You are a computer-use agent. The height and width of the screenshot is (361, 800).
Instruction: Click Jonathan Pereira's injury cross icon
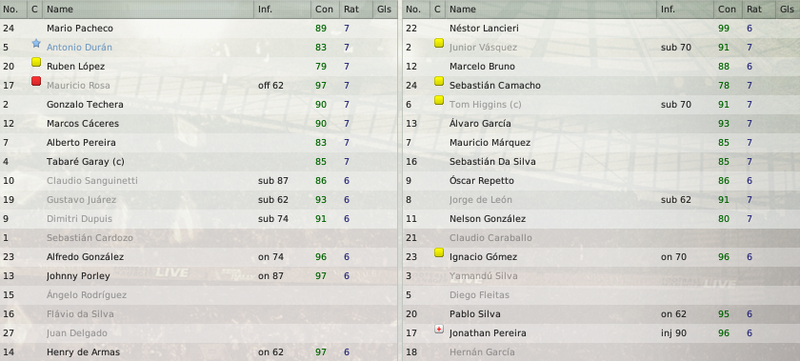pyautogui.click(x=439, y=329)
